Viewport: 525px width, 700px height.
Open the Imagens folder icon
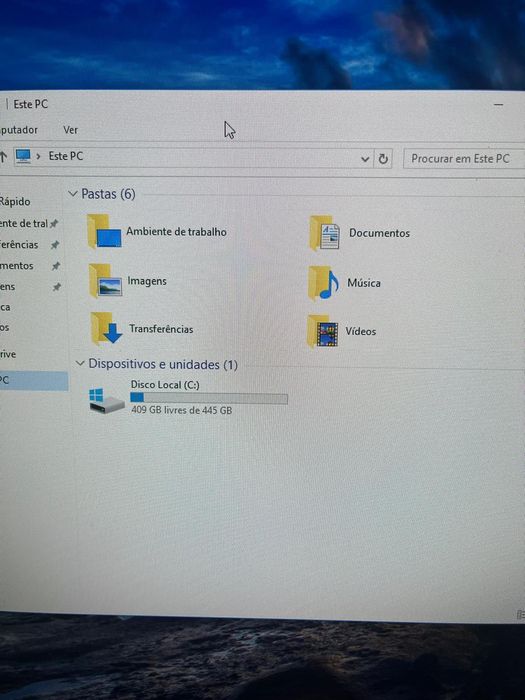point(105,280)
